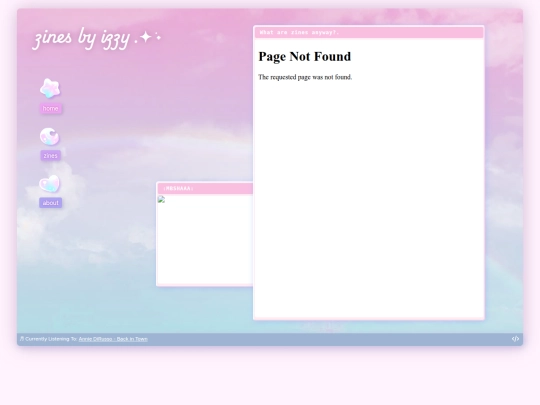Go to the home page button
The image size is (540, 405).
(x=51, y=108)
